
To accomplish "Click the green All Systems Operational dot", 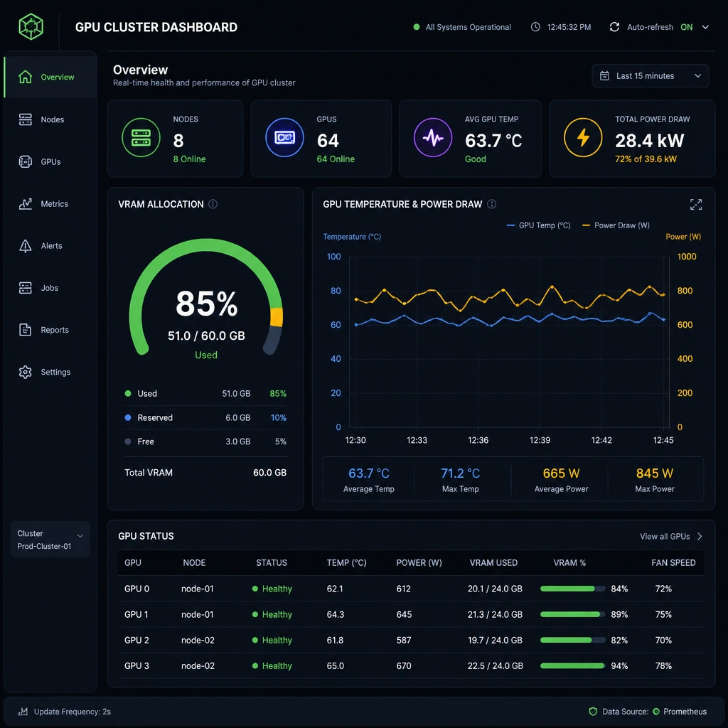I will pyautogui.click(x=417, y=27).
